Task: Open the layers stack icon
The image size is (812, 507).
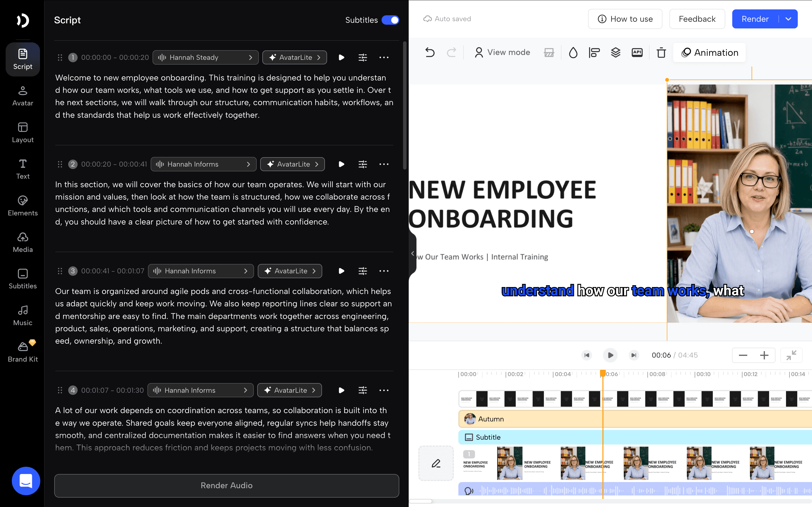Action: point(615,52)
